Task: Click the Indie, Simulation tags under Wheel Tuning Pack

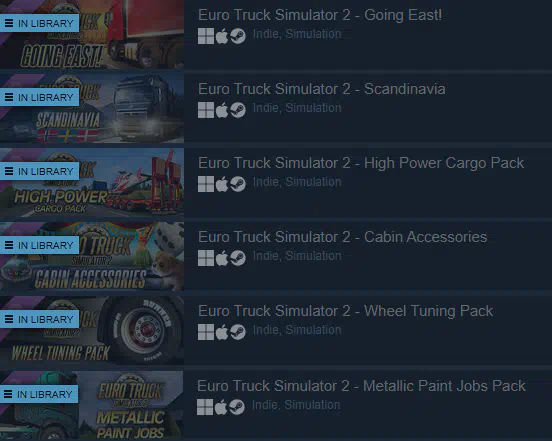Action: [297, 330]
